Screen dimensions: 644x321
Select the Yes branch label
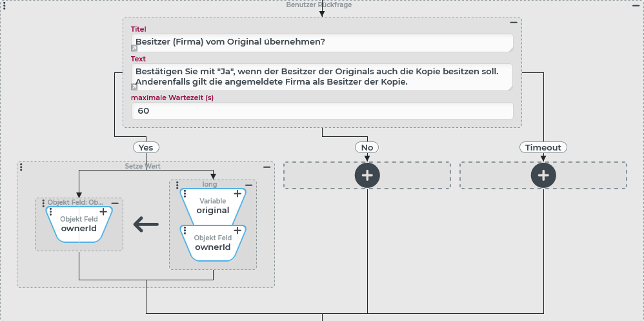point(146,147)
